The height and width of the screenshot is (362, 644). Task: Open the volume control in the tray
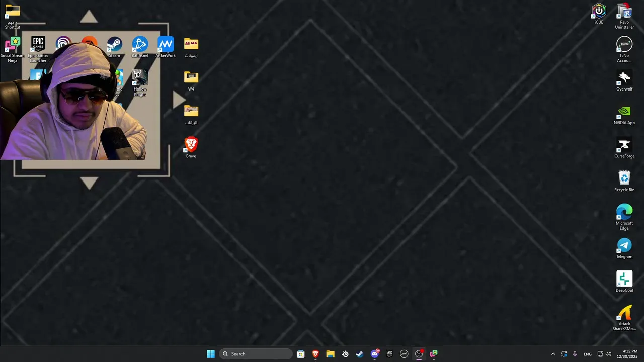pos(608,354)
